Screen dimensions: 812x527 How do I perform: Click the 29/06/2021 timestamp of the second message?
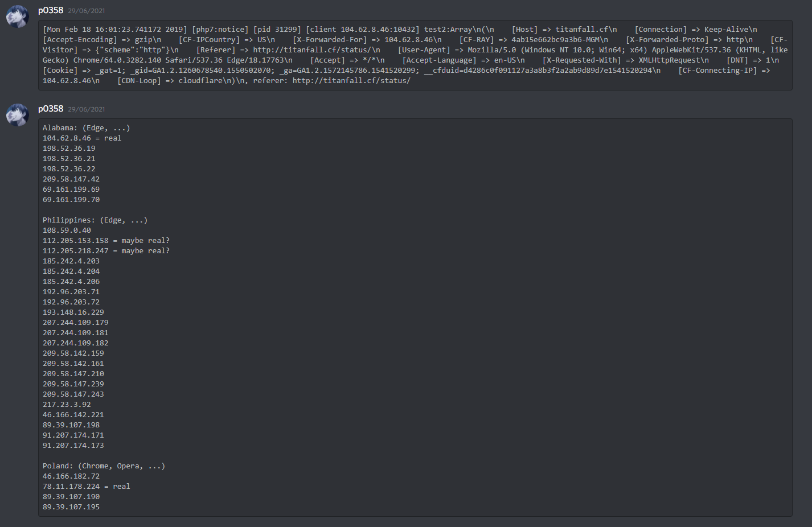click(x=87, y=109)
